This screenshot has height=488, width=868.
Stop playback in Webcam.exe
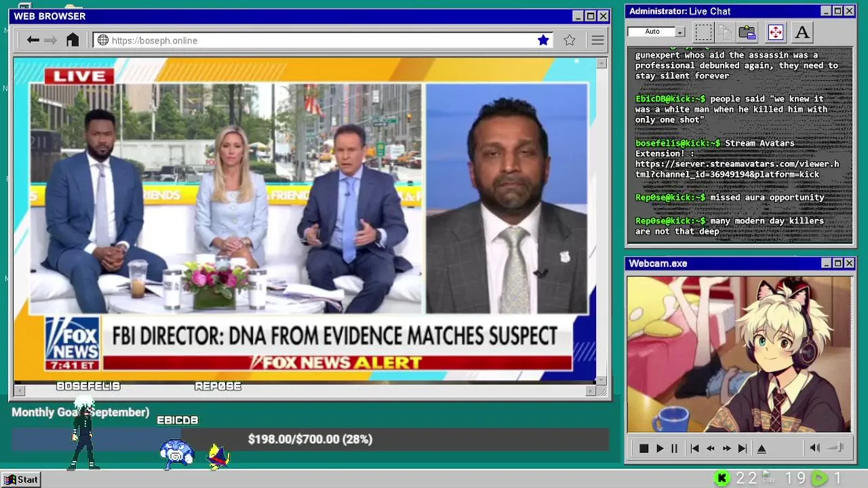tap(644, 448)
